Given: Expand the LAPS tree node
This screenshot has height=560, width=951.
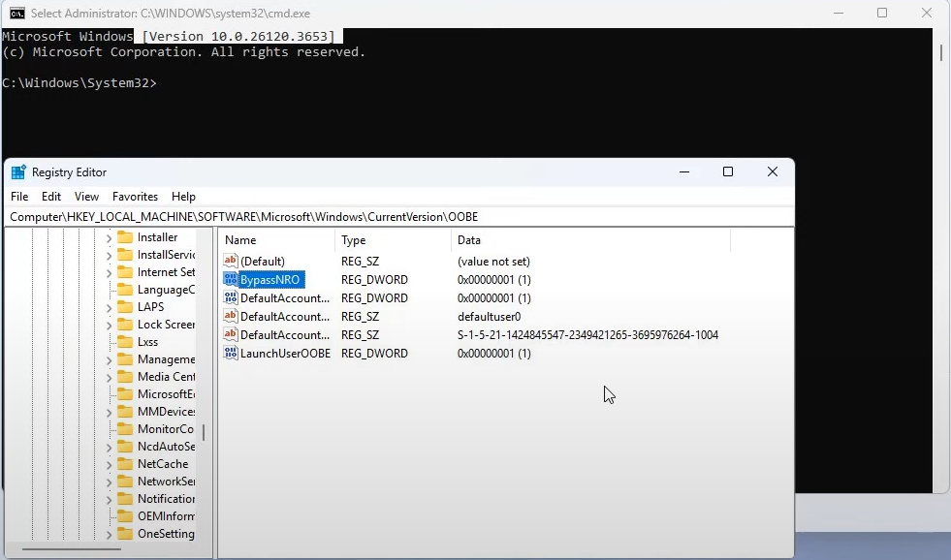Looking at the screenshot, I should tap(110, 308).
